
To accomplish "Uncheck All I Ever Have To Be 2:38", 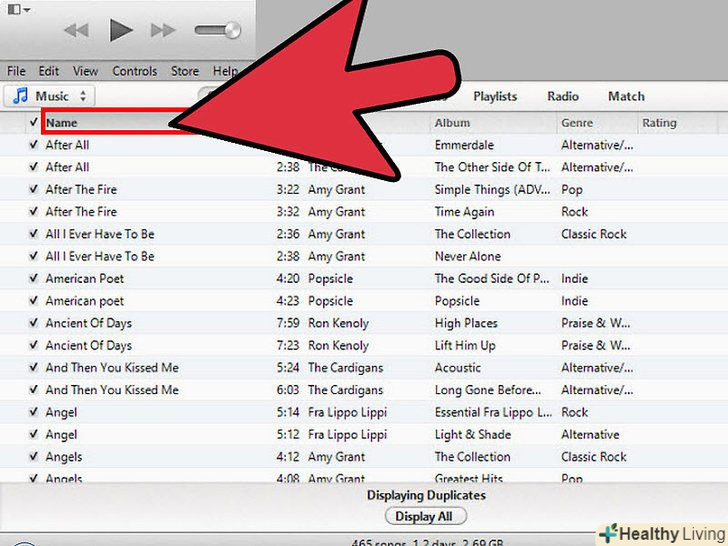I will click(x=33, y=256).
